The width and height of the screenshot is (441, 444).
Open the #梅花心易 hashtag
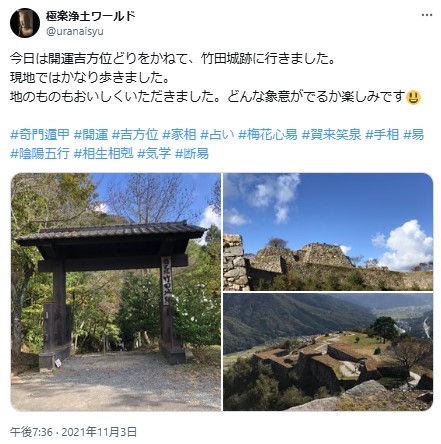tap(268, 135)
